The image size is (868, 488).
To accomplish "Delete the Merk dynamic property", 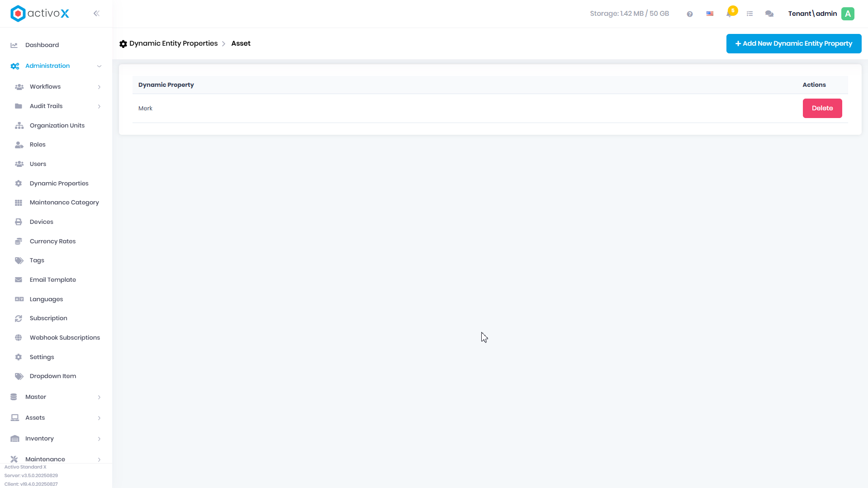I will 822,109.
